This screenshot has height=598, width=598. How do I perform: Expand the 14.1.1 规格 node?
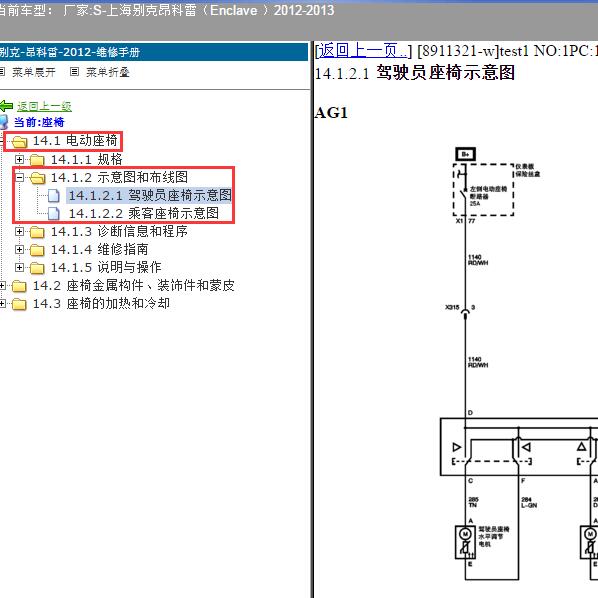coord(19,159)
